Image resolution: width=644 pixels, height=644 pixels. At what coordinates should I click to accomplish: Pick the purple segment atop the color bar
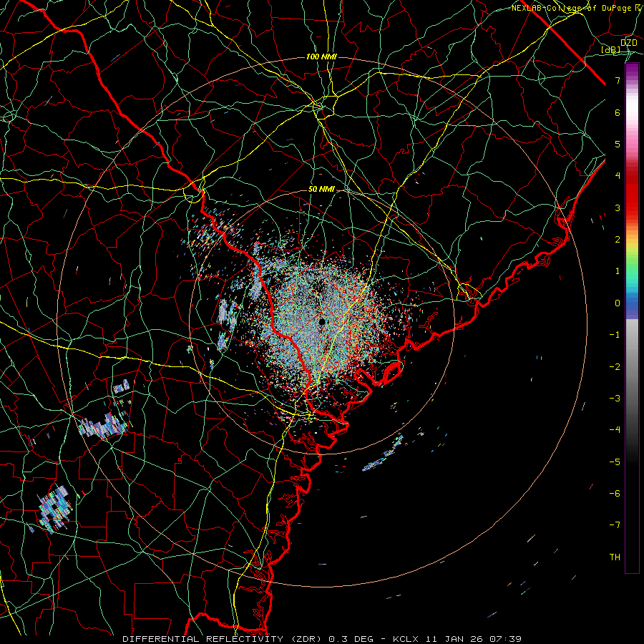(632, 70)
